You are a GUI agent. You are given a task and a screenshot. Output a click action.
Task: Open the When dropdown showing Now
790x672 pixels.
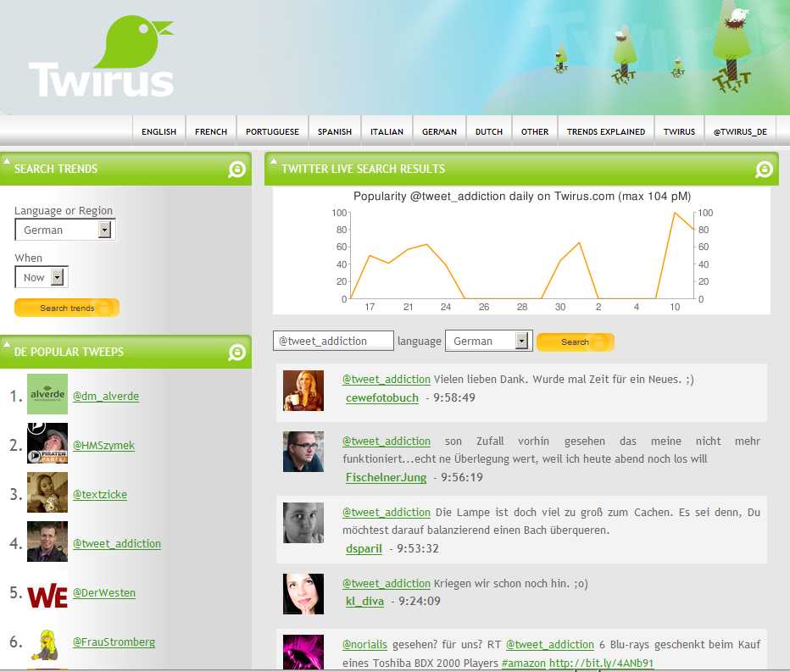coord(42,277)
